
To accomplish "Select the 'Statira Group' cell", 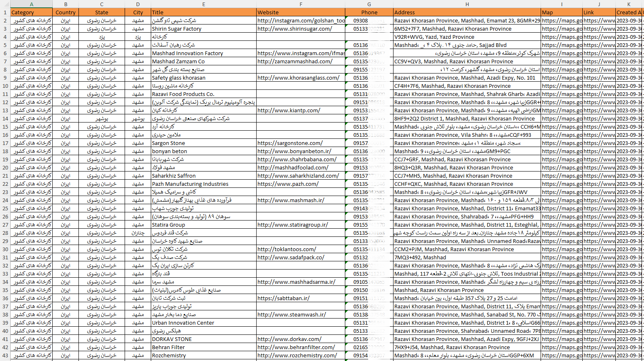I will 203,225.
